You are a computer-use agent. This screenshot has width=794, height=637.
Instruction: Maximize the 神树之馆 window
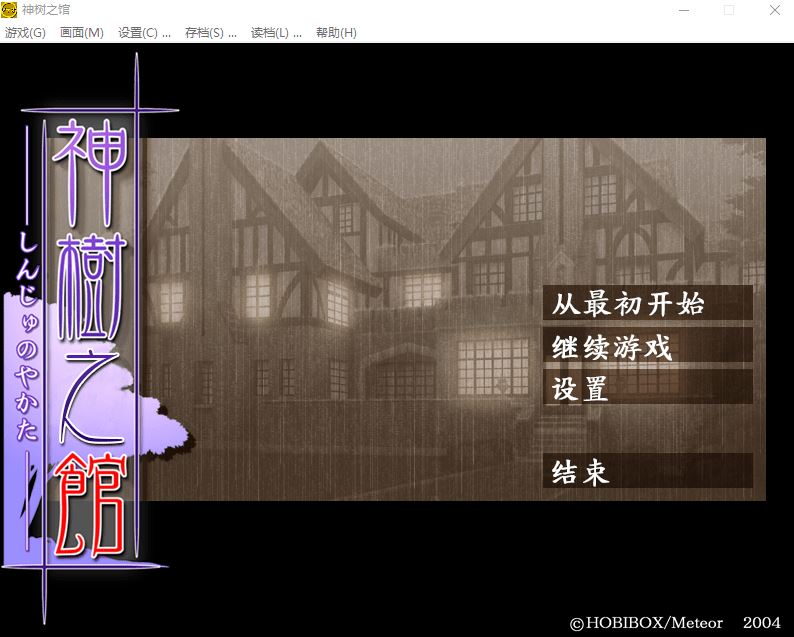tap(729, 10)
